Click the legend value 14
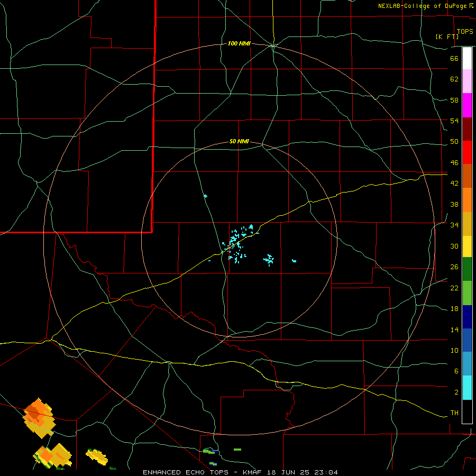The image size is (476, 476). pyautogui.click(x=454, y=329)
